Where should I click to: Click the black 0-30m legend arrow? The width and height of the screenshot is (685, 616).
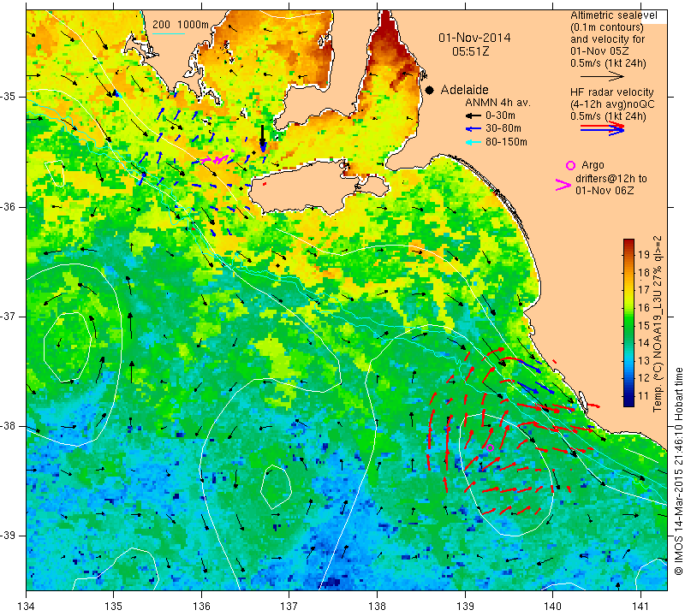(473, 116)
